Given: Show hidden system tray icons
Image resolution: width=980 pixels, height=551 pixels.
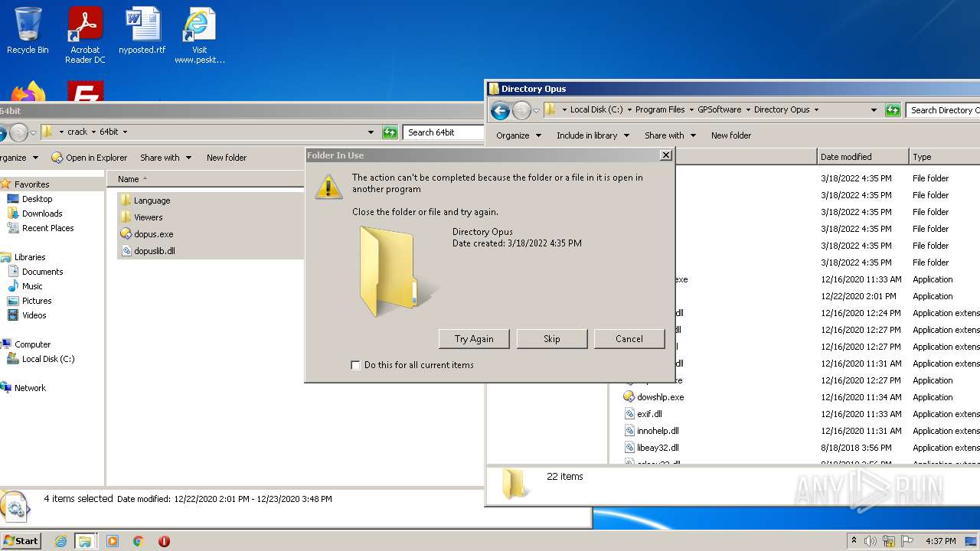Looking at the screenshot, I should 854,541.
